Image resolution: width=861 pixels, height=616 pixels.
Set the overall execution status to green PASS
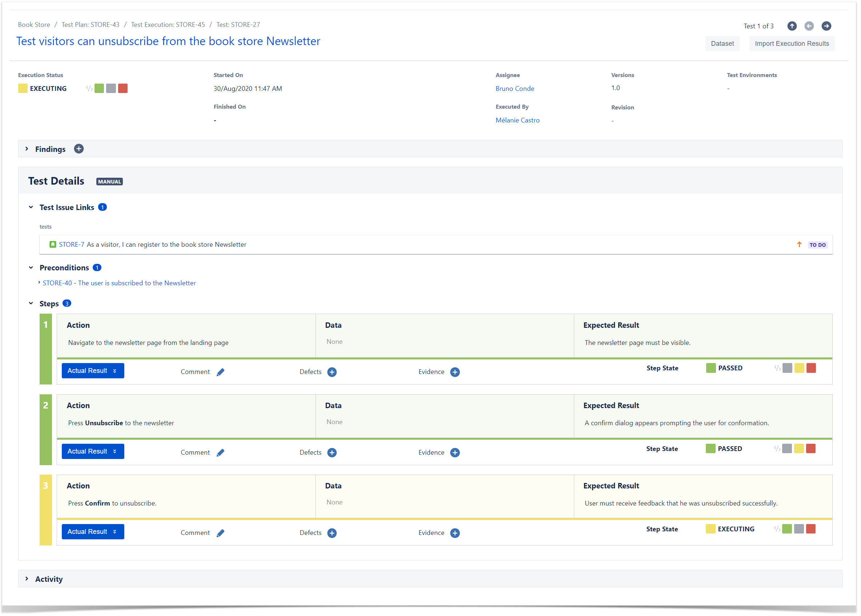99,88
